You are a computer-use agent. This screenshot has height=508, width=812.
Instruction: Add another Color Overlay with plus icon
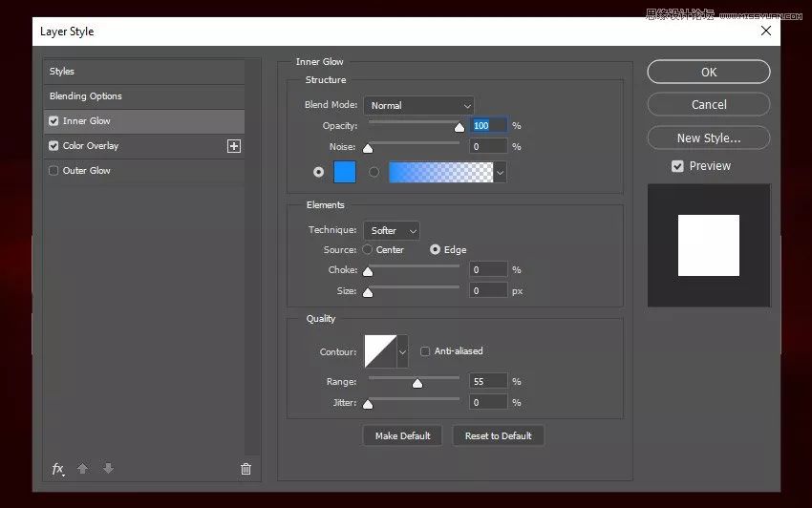point(234,146)
